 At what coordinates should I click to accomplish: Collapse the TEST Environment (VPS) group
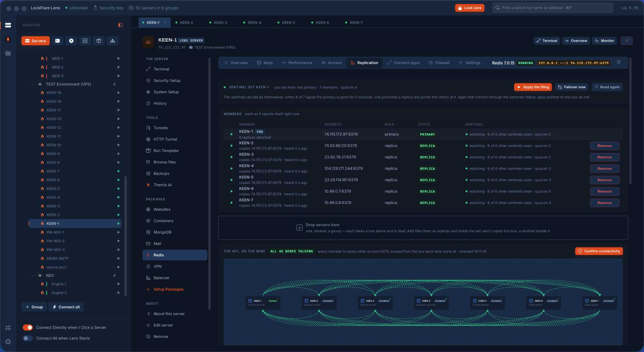[x=33, y=84]
